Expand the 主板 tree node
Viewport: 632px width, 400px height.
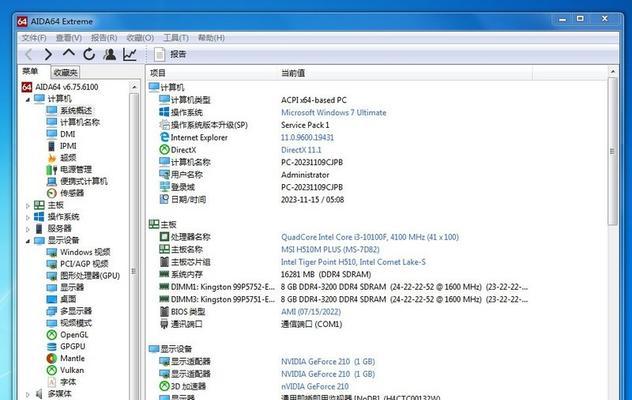click(x=27, y=206)
